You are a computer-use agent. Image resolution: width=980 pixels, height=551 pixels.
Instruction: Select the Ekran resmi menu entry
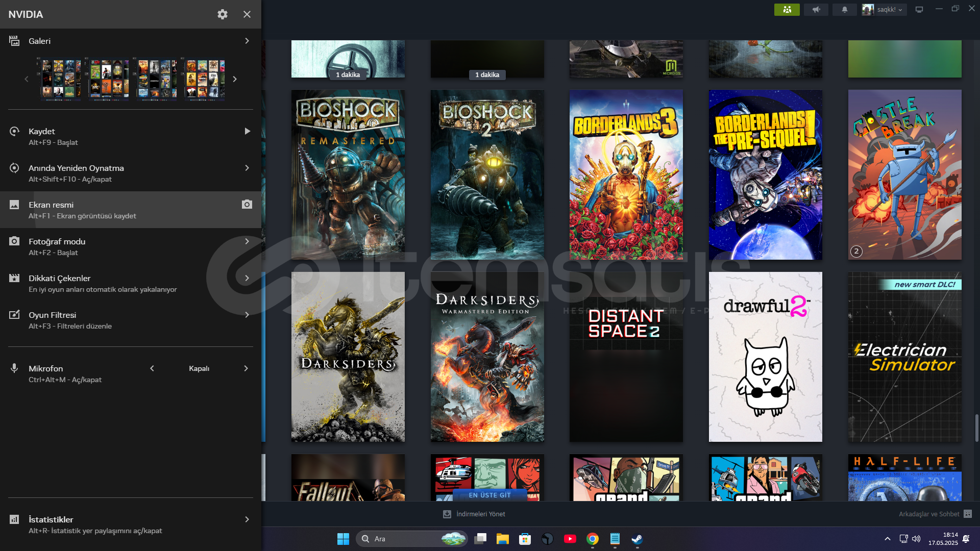131,210
